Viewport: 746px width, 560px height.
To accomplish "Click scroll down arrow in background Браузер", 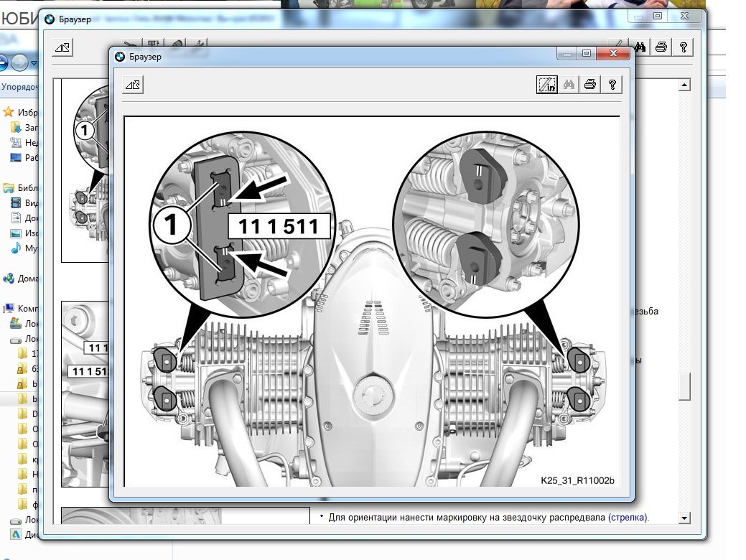I will (684, 518).
